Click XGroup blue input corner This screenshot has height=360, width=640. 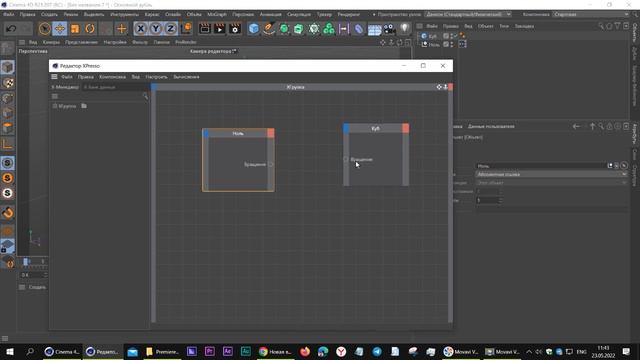154,87
